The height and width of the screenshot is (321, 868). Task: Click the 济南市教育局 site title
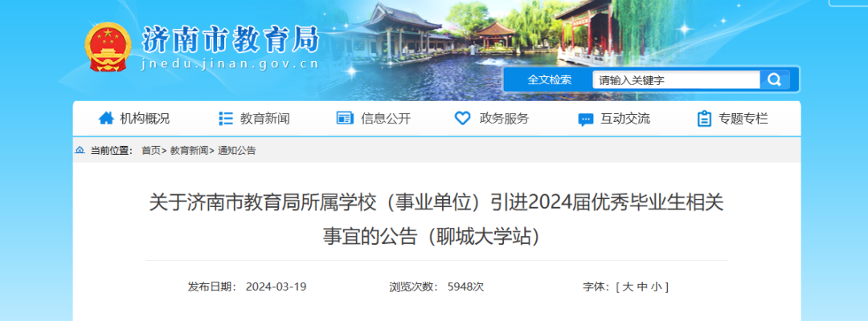point(231,40)
